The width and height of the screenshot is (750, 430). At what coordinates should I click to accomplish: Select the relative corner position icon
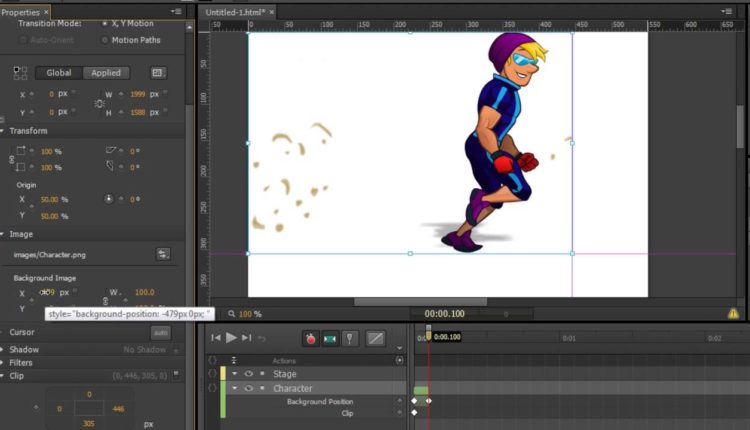(20, 73)
